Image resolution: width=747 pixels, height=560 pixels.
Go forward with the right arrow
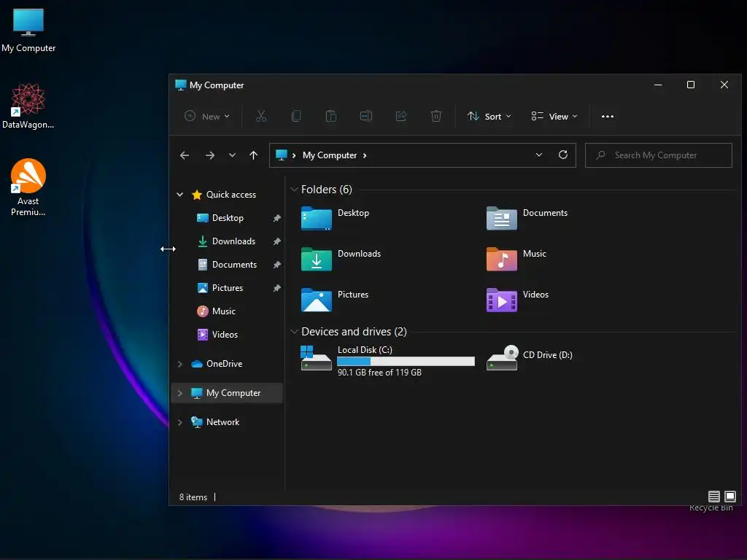click(x=209, y=155)
